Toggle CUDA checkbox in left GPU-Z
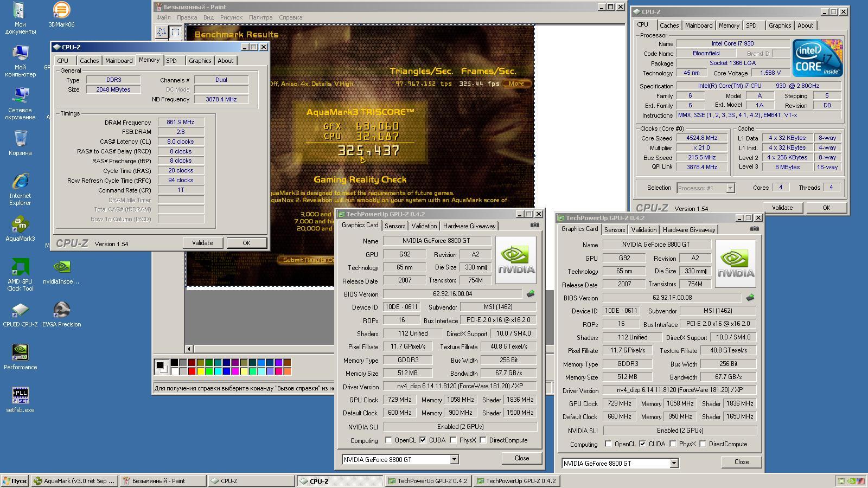This screenshot has height=488, width=868. (423, 440)
